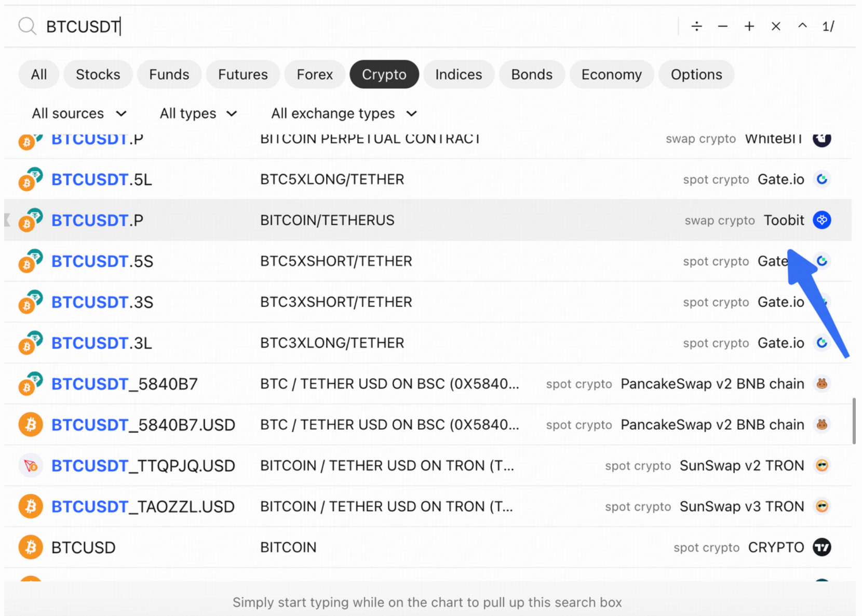862x616 pixels.
Task: Switch to the Forex tab
Action: [x=314, y=74]
